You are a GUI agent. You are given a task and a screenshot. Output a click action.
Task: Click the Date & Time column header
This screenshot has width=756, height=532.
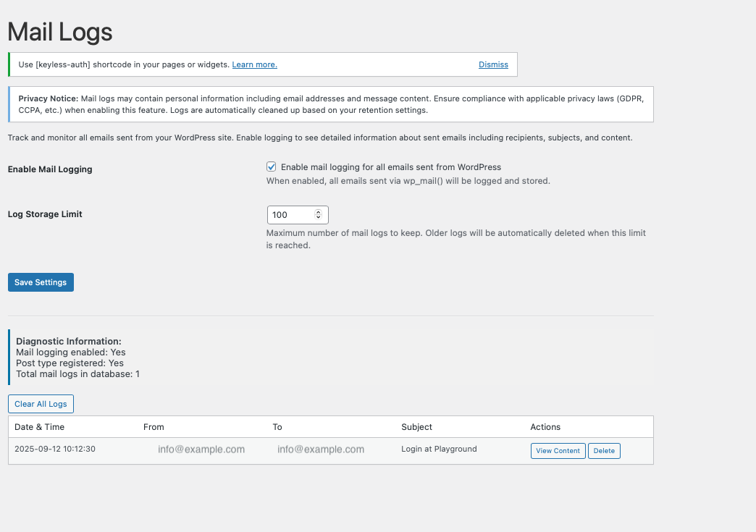(40, 427)
